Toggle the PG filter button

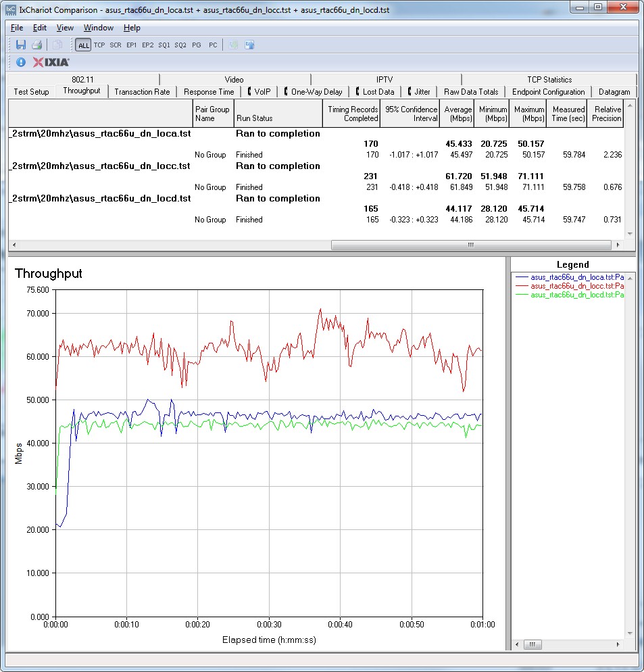click(x=196, y=45)
